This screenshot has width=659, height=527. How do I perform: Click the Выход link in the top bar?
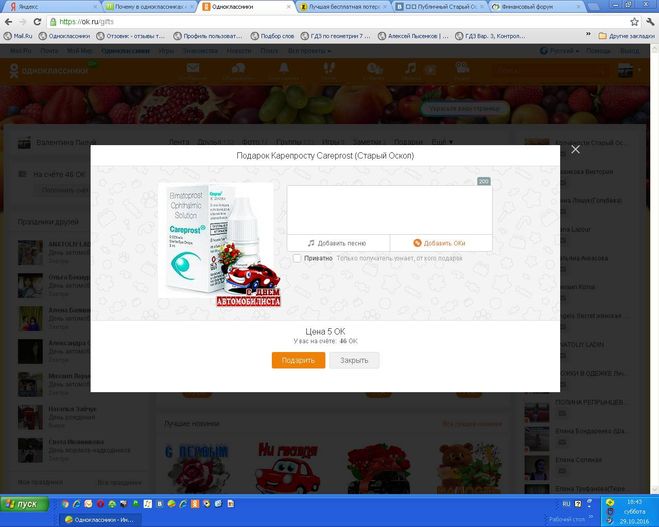click(630, 51)
